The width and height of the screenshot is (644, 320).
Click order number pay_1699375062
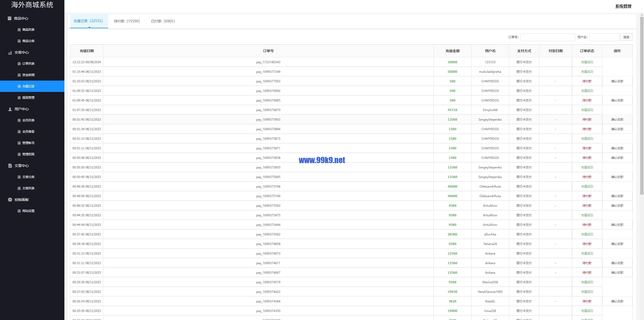pyautogui.click(x=268, y=234)
